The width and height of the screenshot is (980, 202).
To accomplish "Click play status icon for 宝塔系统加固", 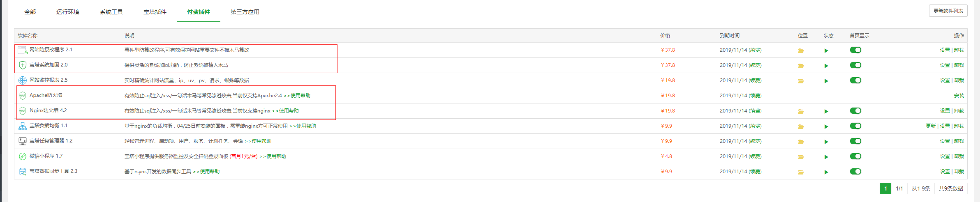I will pyautogui.click(x=826, y=66).
